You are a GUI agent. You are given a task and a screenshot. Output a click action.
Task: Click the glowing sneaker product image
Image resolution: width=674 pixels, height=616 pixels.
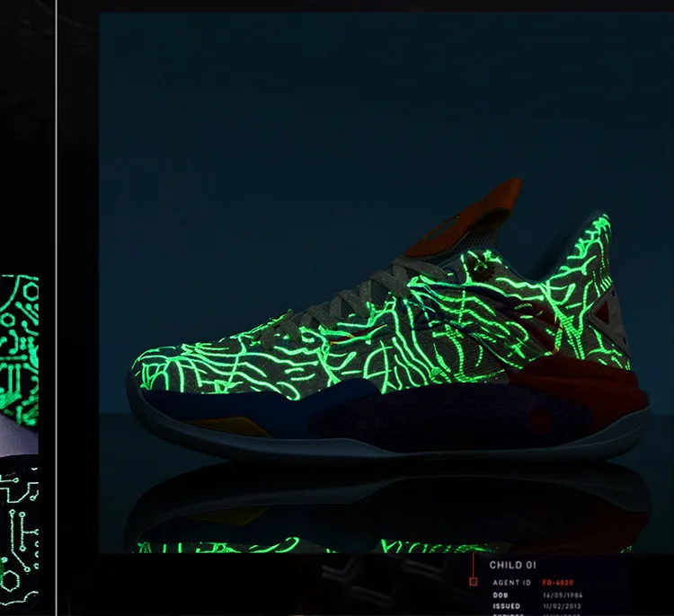[x=386, y=283]
